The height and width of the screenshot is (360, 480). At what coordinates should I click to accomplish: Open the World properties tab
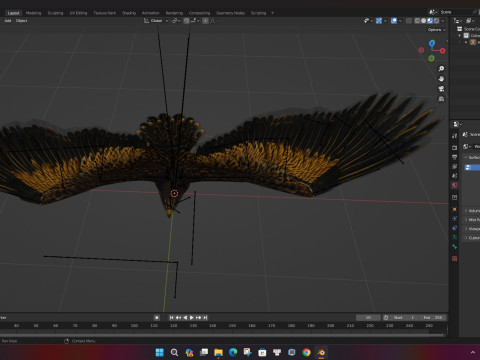pyautogui.click(x=455, y=185)
